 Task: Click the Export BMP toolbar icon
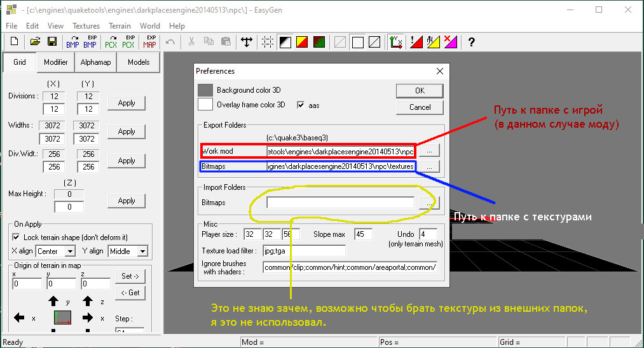click(90, 41)
